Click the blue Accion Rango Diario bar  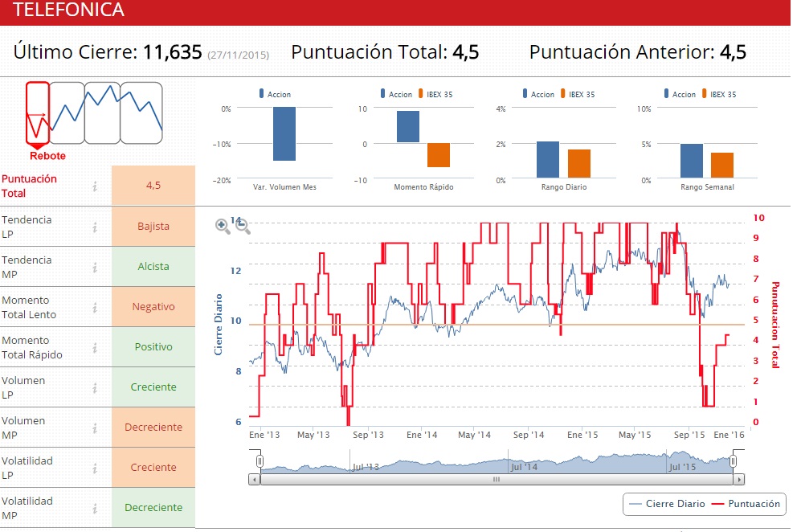tap(548, 159)
